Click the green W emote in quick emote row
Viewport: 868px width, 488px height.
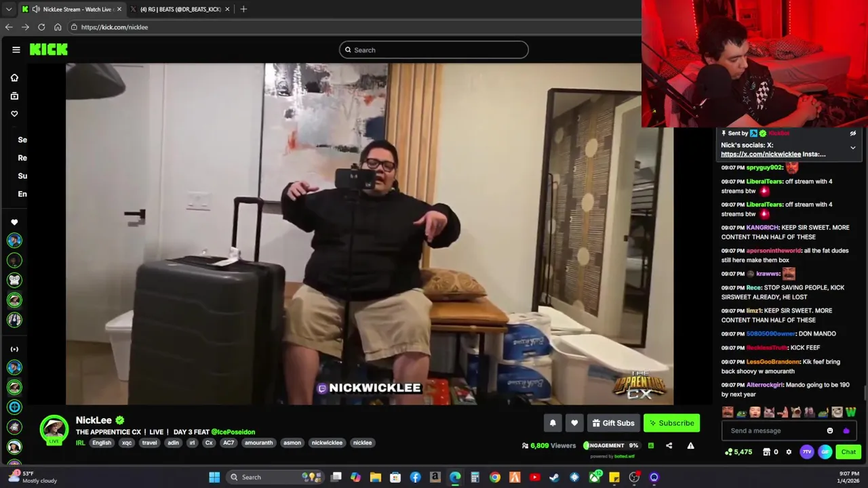(850, 412)
